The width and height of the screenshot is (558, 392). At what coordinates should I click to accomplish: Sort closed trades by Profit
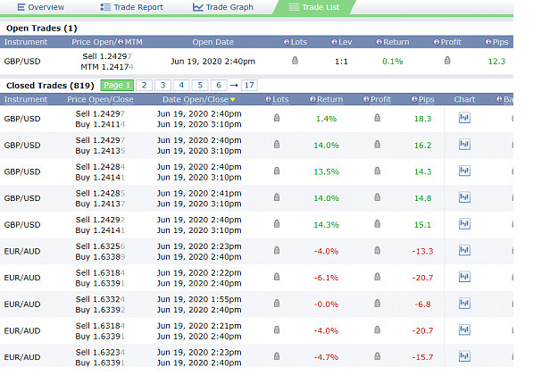pos(380,100)
